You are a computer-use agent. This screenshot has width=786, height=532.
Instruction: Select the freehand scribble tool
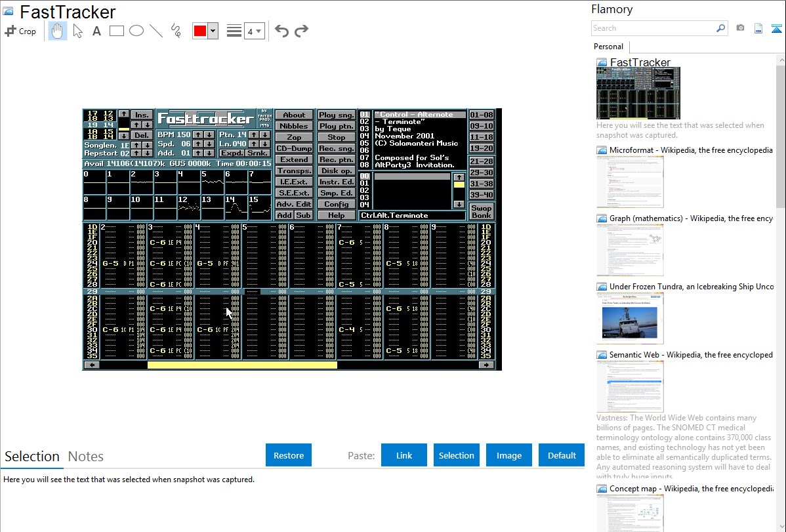176,31
